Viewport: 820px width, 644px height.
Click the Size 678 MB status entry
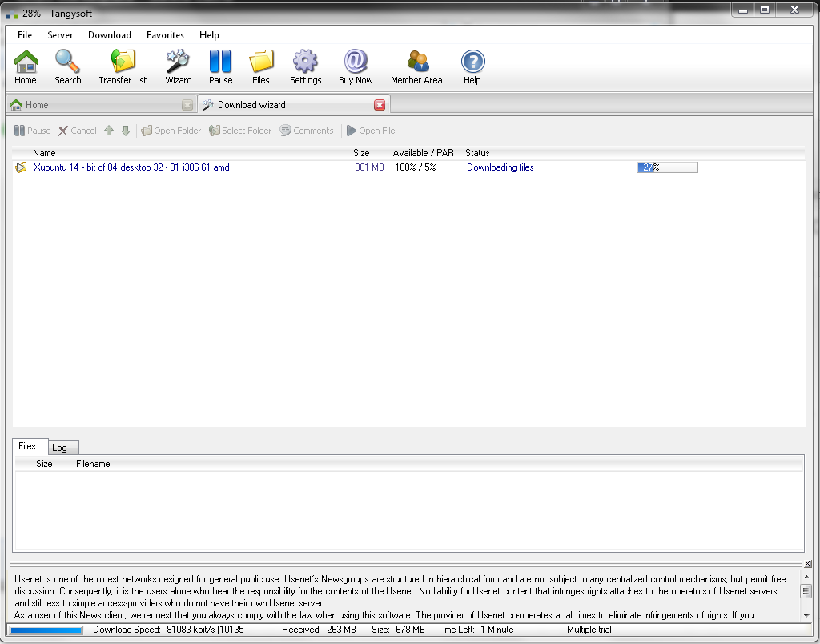398,630
